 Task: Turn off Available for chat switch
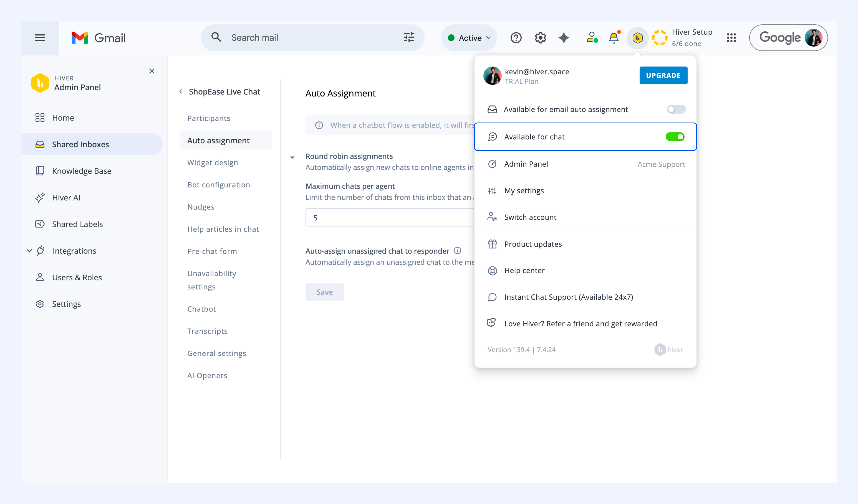675,137
